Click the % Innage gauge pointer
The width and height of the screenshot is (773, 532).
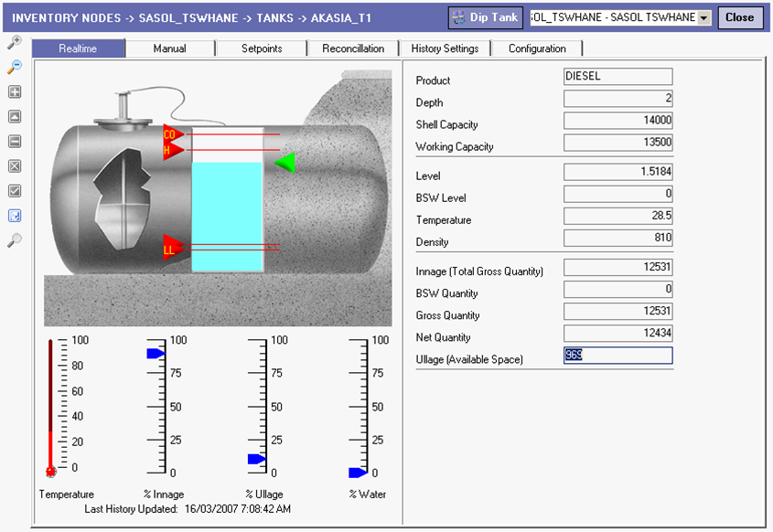(156, 353)
